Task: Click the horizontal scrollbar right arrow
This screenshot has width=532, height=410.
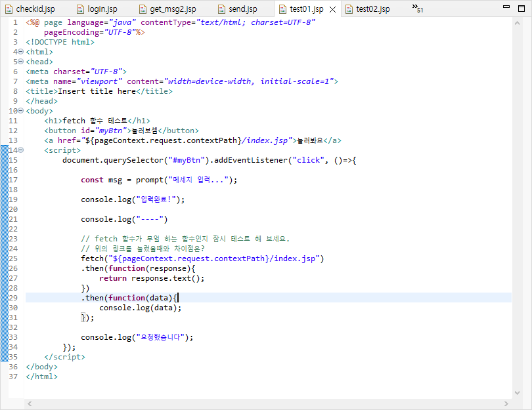Action: pyautogui.click(x=506, y=403)
